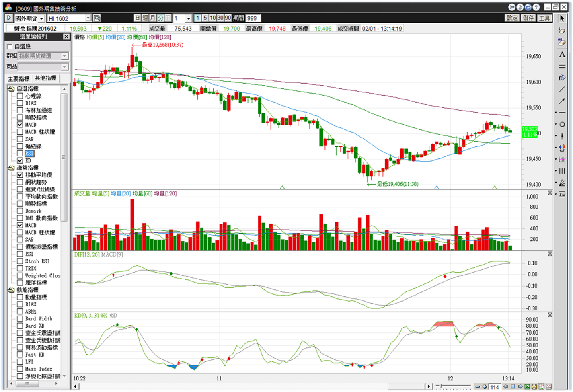Click the indicator list vertical scrollbar
Image resolution: width=573 pixels, height=392 pixels.
(64, 157)
